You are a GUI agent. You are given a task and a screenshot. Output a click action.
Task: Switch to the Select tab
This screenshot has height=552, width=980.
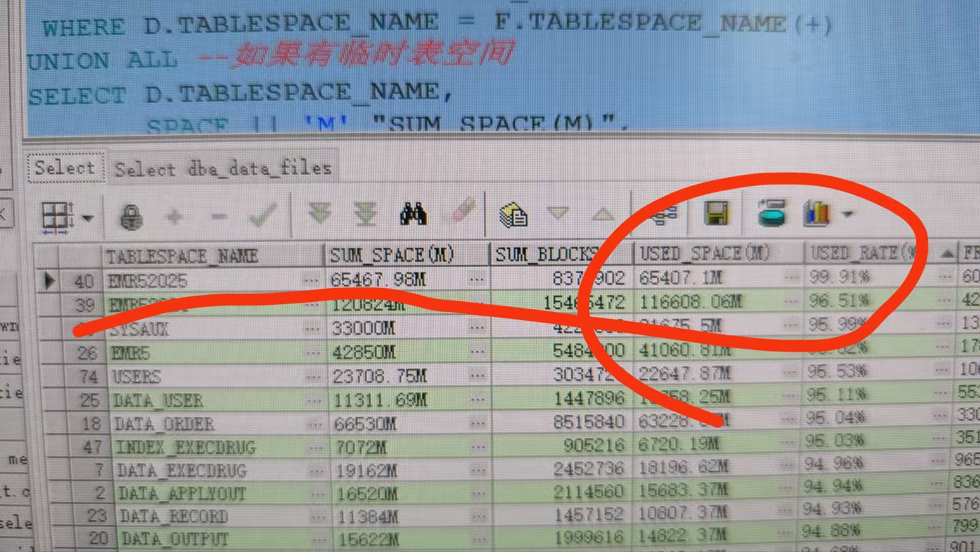pos(65,167)
